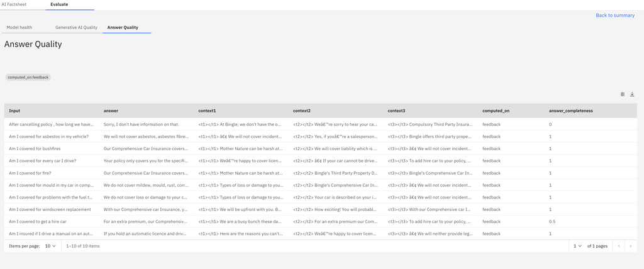The width and height of the screenshot is (644, 269).
Task: Go to the previous page arrow
Action: (619, 246)
